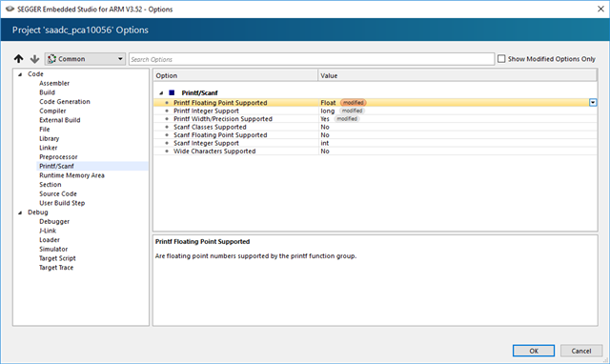Click the up arrow navigation icon

click(x=19, y=59)
